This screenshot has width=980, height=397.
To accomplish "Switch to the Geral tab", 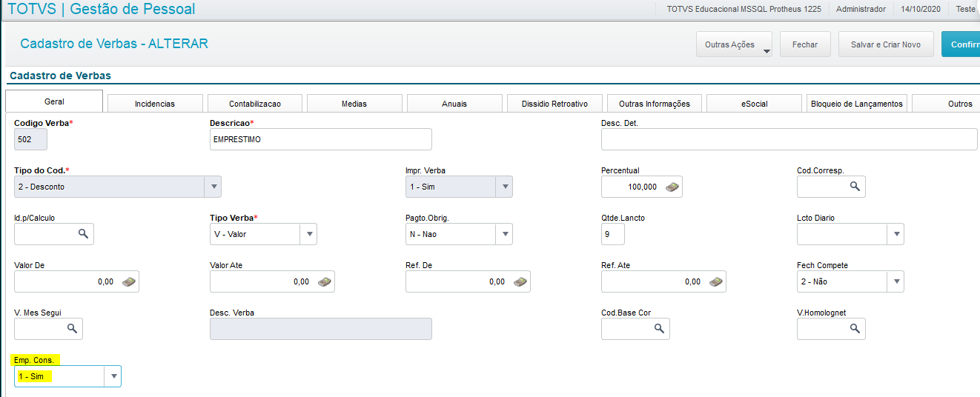I will click(x=54, y=101).
